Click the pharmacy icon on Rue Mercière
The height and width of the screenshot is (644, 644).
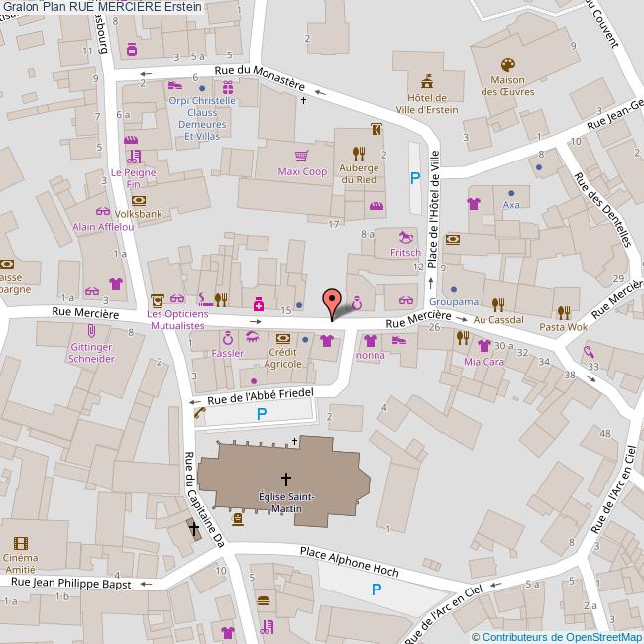(x=257, y=302)
